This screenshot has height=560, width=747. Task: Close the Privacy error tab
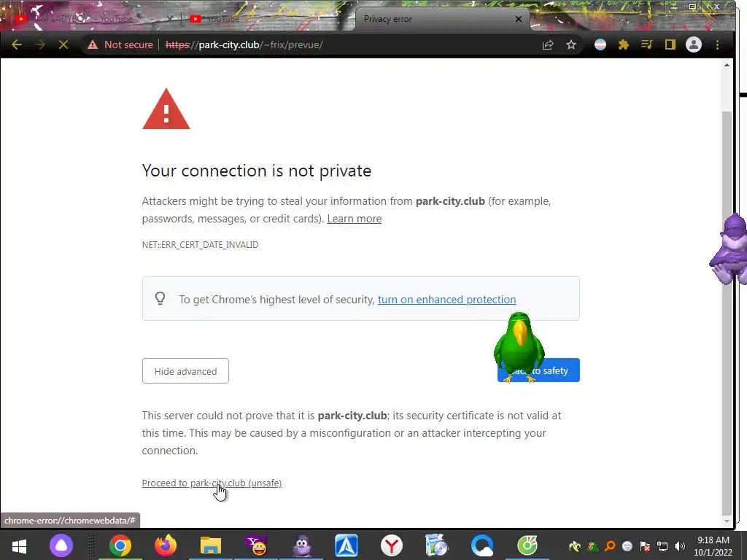point(519,19)
